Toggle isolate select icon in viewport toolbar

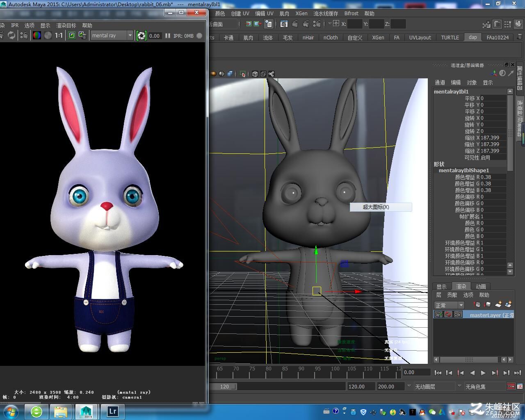[x=243, y=74]
